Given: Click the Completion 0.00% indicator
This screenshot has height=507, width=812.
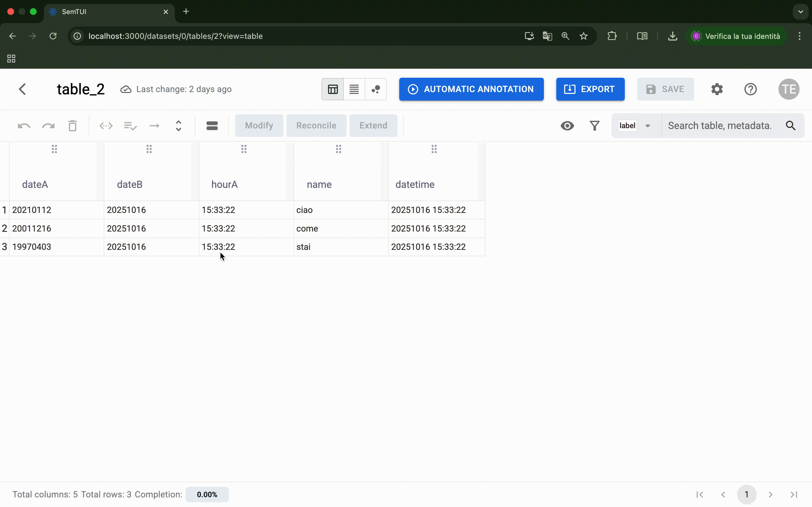Looking at the screenshot, I should coord(207,495).
